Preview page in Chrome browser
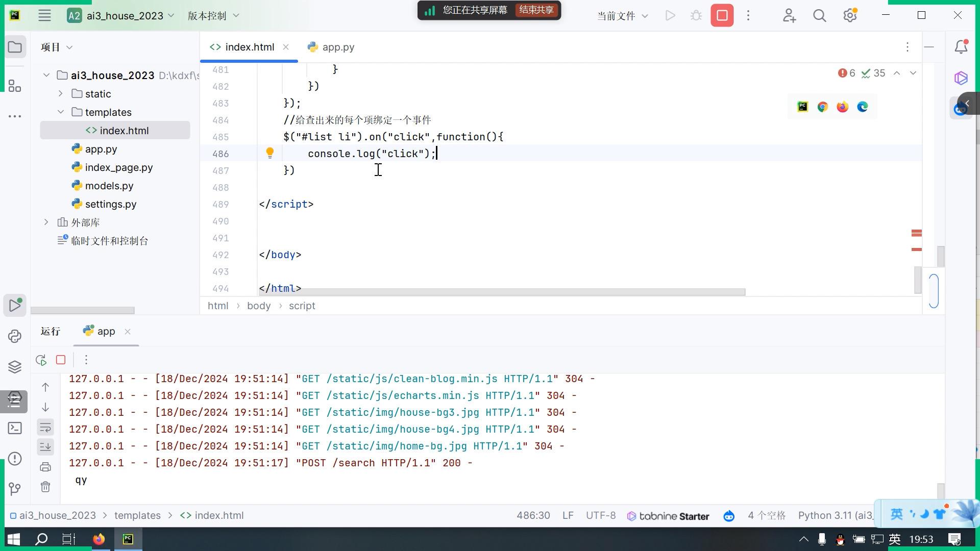This screenshot has height=551, width=980. click(822, 107)
